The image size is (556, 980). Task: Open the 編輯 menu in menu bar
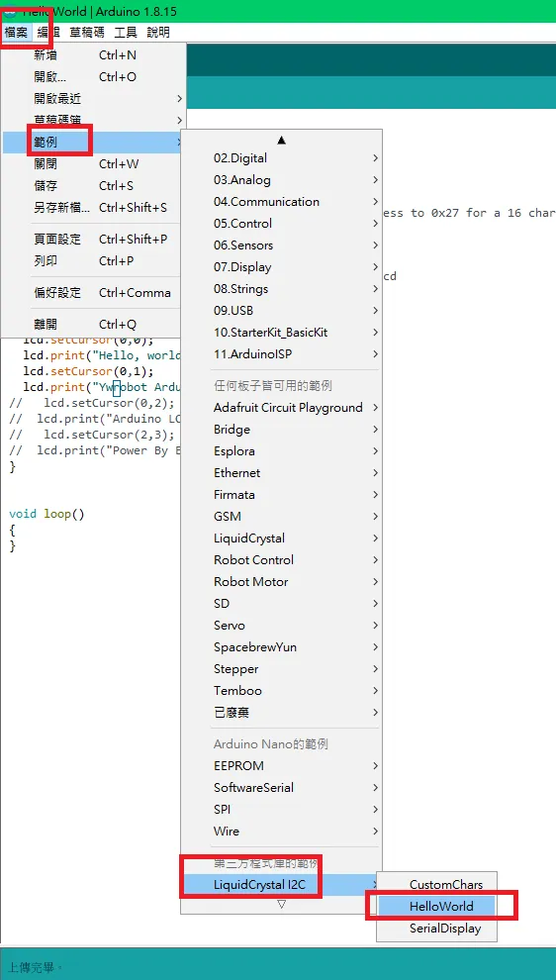click(48, 33)
